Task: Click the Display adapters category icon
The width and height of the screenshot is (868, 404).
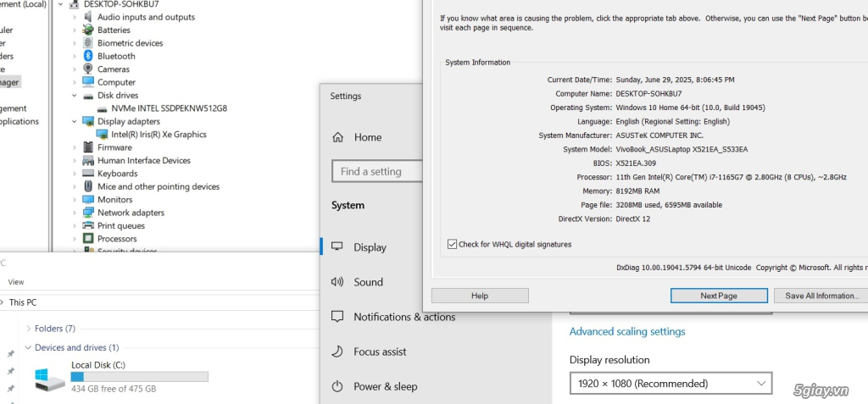Action: (88, 121)
